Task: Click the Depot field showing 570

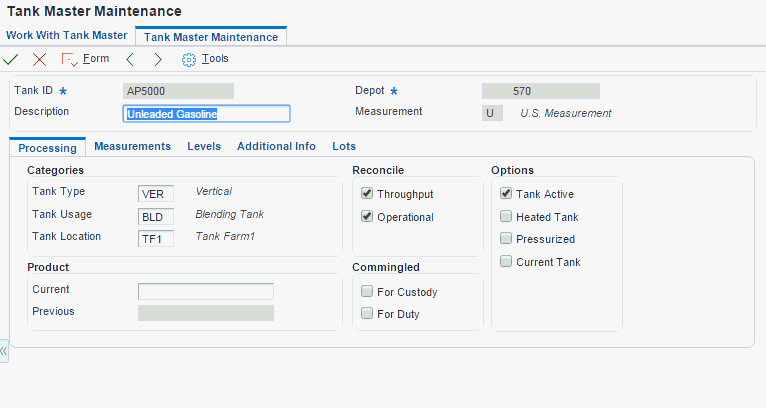Action: tap(541, 91)
